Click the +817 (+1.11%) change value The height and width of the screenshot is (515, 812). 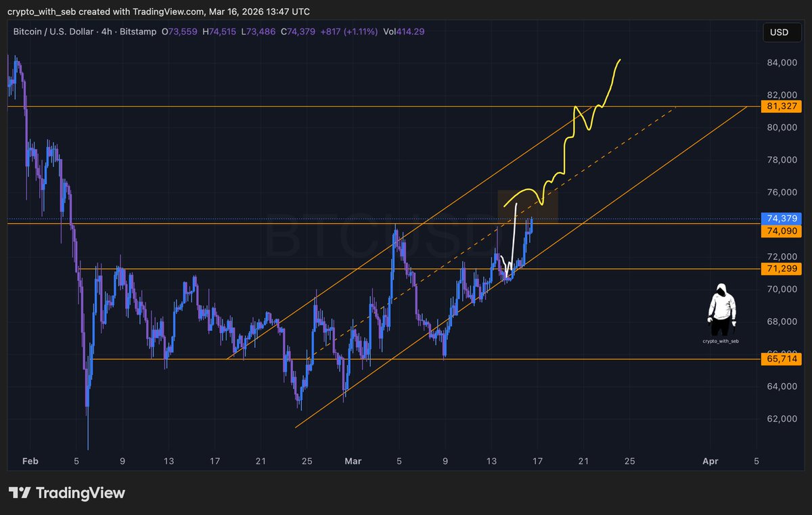(x=349, y=32)
